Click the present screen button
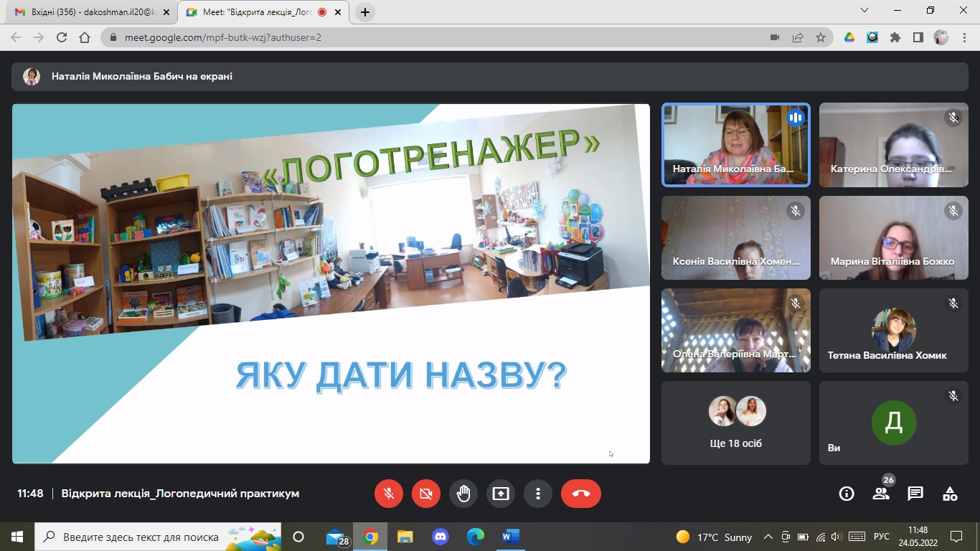The image size is (980, 551). click(501, 494)
